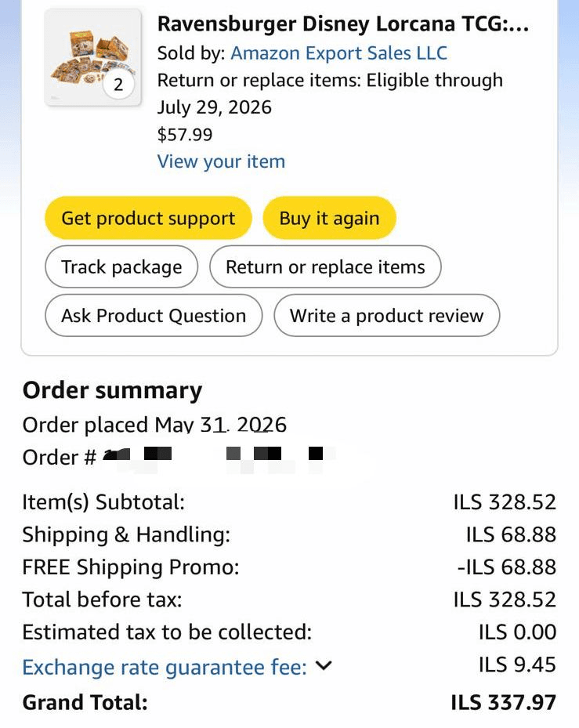The image size is (579, 728).
Task: Select Track package
Action: pyautogui.click(x=121, y=267)
